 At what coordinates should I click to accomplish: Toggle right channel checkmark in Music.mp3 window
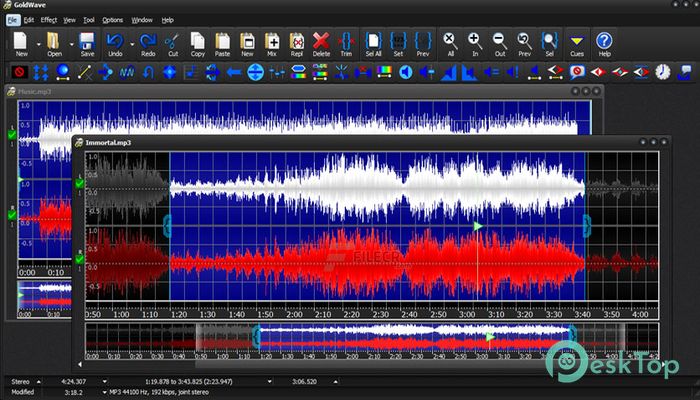(12, 215)
